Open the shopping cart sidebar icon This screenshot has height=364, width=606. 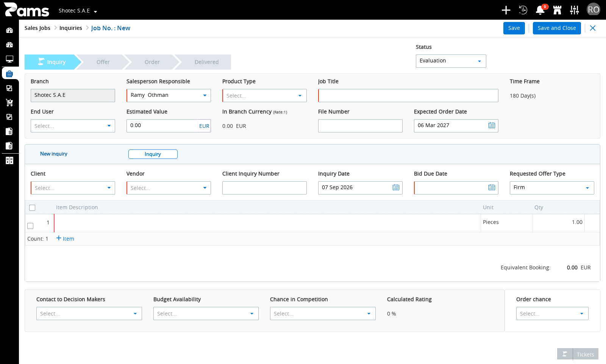(9, 102)
